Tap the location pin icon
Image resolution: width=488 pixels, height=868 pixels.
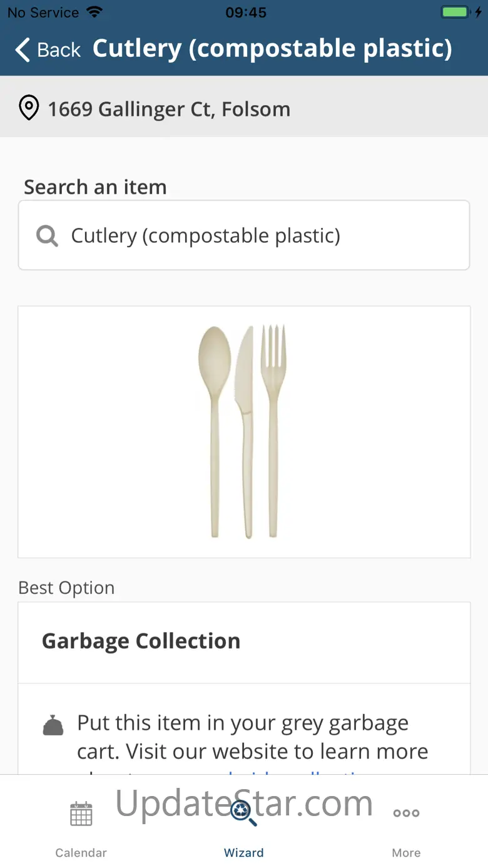point(28,108)
